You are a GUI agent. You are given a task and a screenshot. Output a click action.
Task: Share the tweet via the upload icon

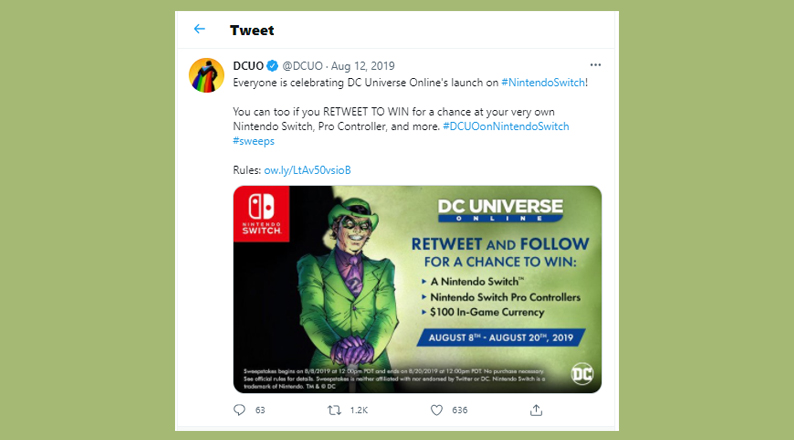[536, 410]
